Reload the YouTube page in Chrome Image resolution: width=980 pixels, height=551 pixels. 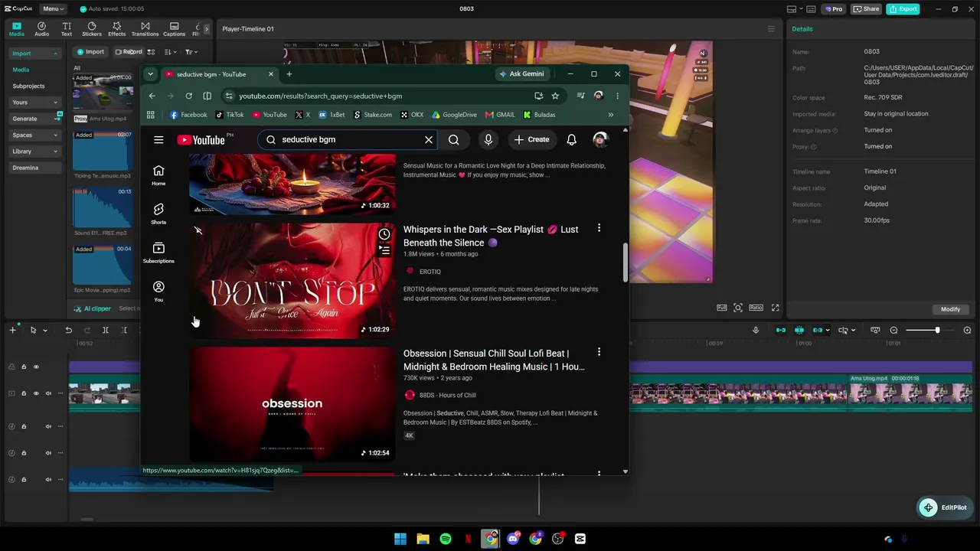pyautogui.click(x=188, y=96)
